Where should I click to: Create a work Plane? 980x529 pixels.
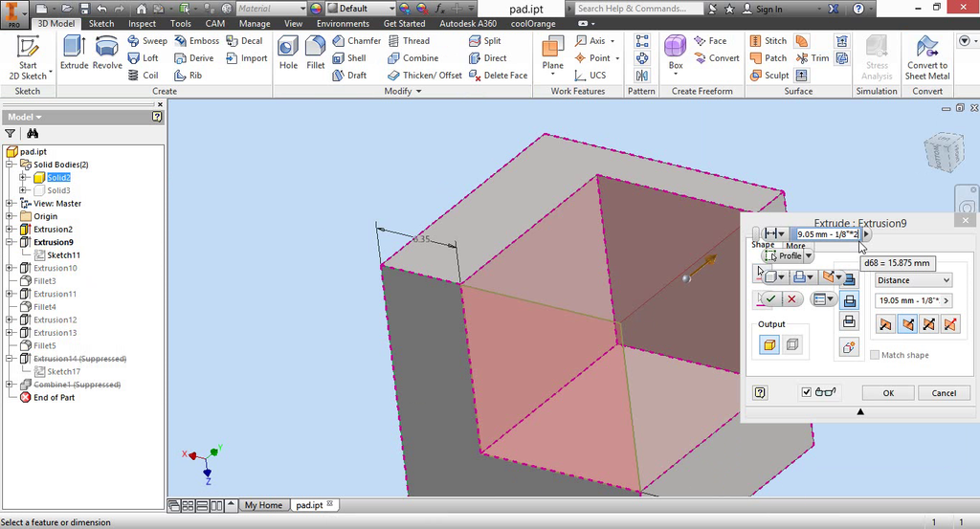pos(552,54)
